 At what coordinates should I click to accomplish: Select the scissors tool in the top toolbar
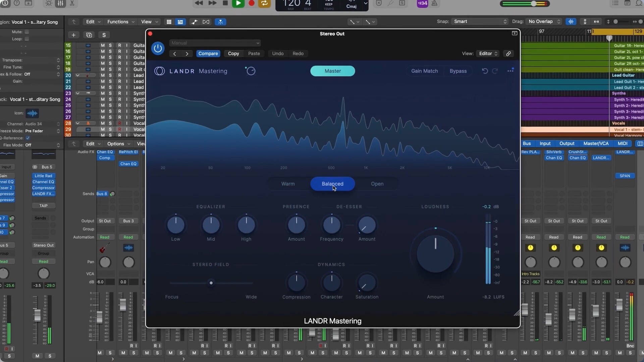72,3
